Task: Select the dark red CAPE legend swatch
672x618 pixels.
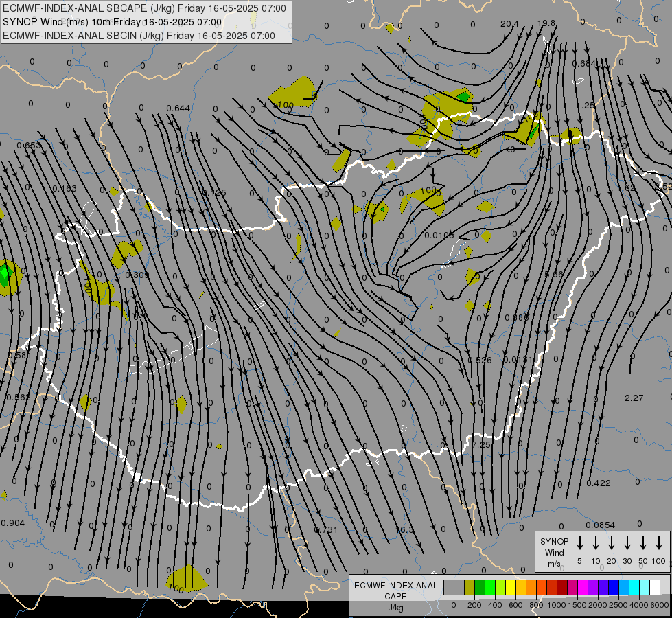Action: (562, 588)
